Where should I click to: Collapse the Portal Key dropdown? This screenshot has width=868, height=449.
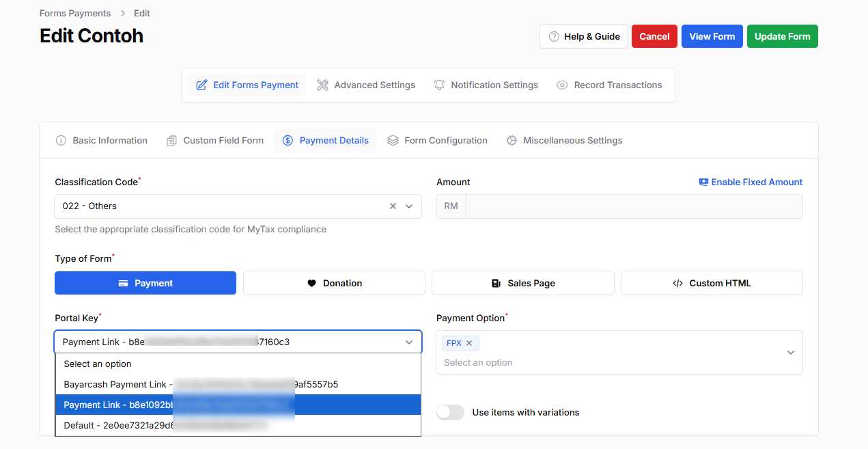[x=409, y=342]
